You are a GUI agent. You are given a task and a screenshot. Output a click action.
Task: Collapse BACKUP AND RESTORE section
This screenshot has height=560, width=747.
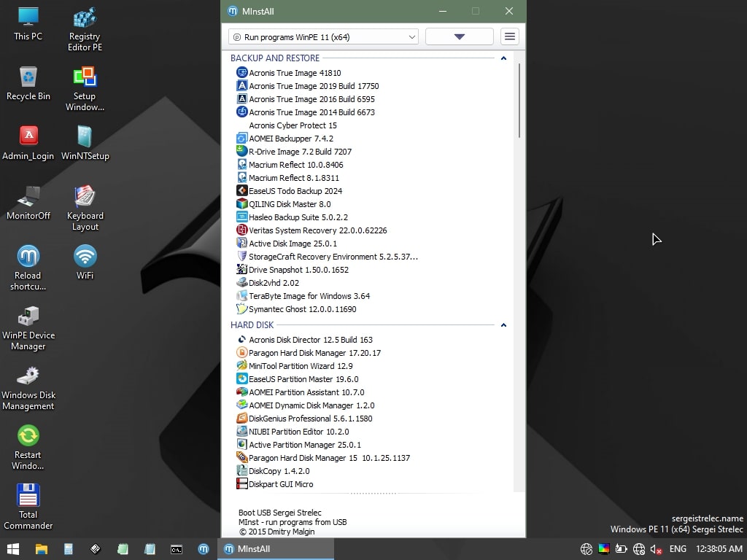pos(503,58)
